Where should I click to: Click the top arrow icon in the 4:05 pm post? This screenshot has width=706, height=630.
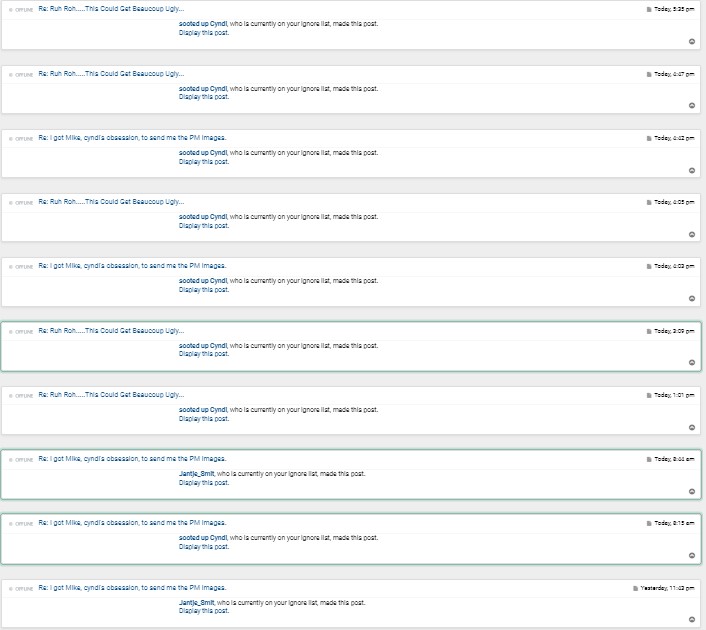pos(692,234)
